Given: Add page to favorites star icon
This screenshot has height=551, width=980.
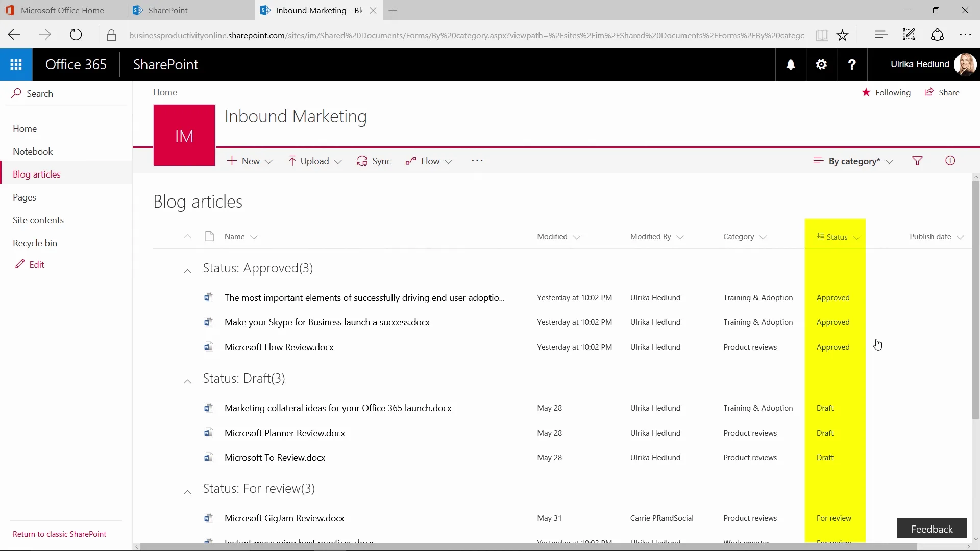Looking at the screenshot, I should coord(843,35).
